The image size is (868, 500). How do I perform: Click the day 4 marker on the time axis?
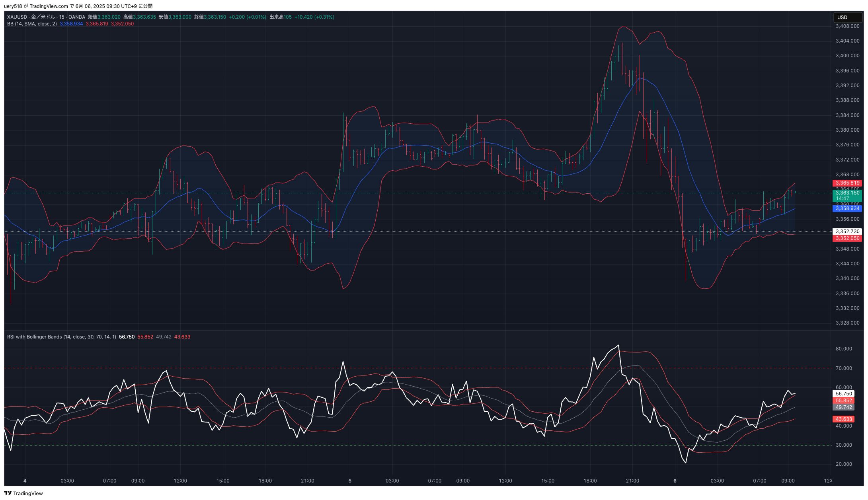25,481
